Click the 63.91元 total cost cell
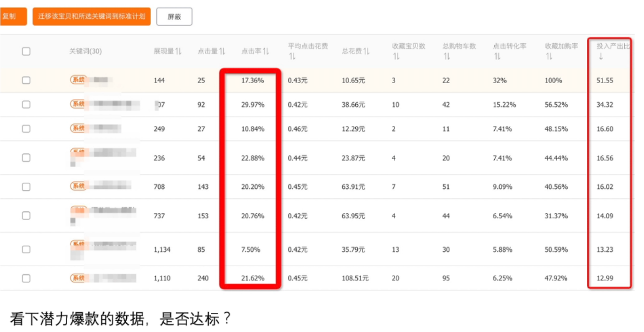Viewport: 644px width, 332px height. (353, 187)
